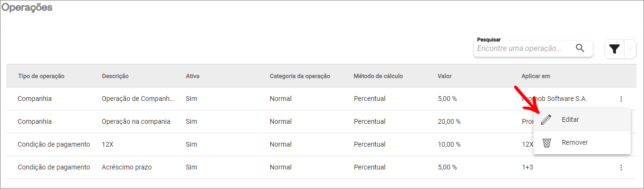Open three-dot menu for Acréscimo prazo row
The width and height of the screenshot is (644, 189).
click(x=621, y=168)
